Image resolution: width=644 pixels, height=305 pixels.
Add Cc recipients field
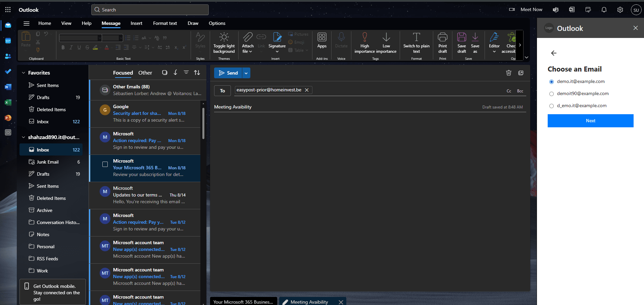[509, 91]
